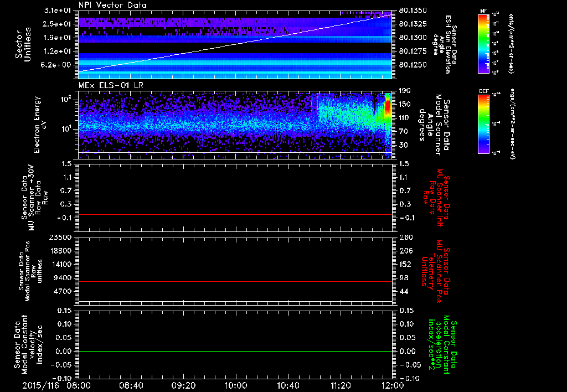The image size is (567, 392).
Task: Click the 80.1325 sun elevation tick value
Action: (x=413, y=24)
